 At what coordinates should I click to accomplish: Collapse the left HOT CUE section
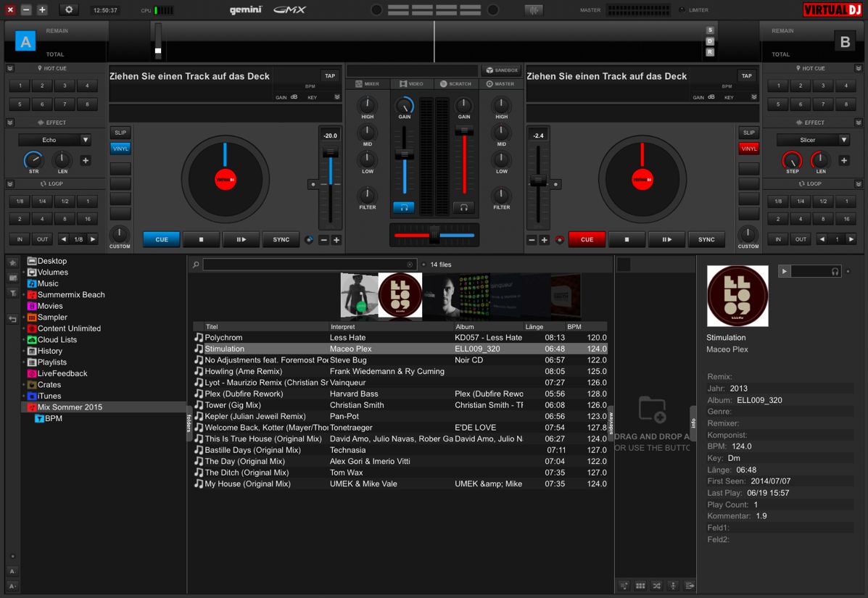click(x=10, y=68)
